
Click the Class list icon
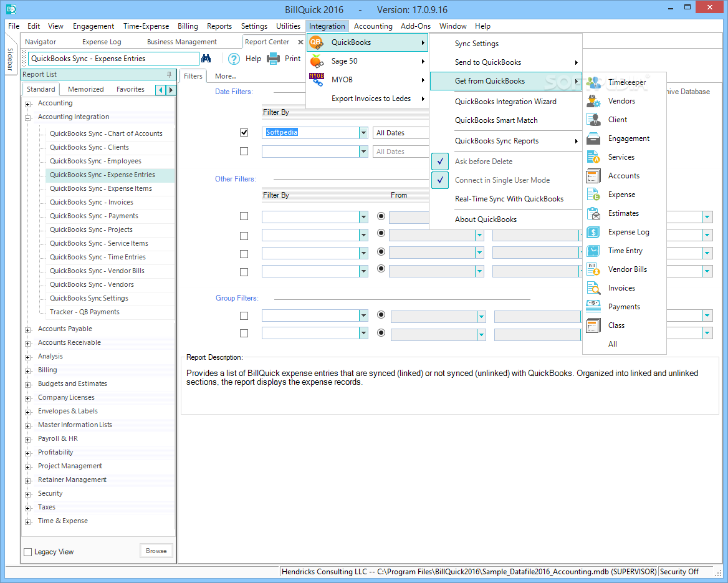coord(593,325)
